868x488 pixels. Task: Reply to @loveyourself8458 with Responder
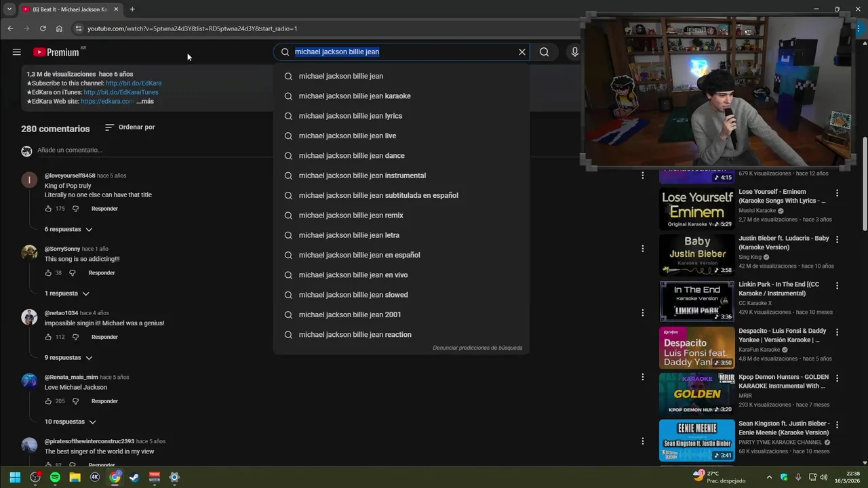coord(104,209)
